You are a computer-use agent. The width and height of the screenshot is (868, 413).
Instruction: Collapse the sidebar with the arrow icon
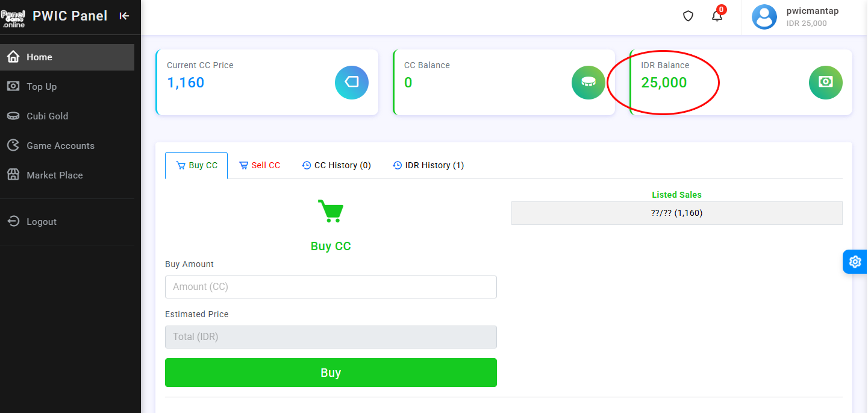point(124,16)
